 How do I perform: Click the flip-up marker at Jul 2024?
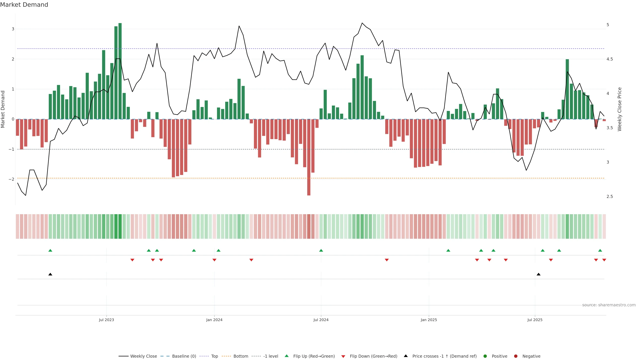321,250
